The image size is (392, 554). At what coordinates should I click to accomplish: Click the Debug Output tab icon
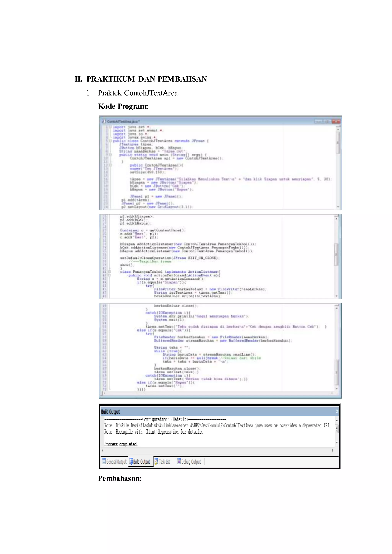coord(179,462)
